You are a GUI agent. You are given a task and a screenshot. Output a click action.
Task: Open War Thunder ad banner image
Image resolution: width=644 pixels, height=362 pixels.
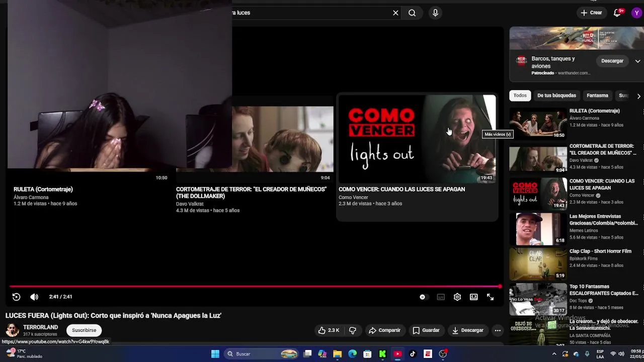[x=577, y=39]
